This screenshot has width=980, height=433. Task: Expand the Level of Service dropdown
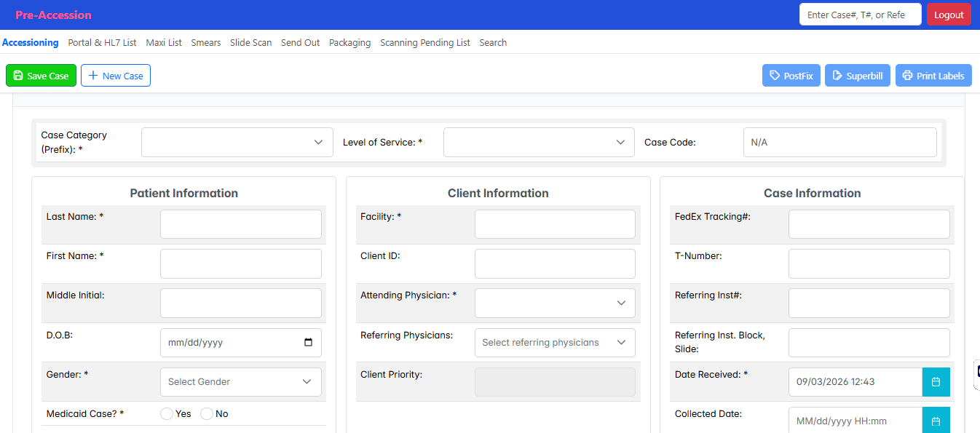coord(539,142)
